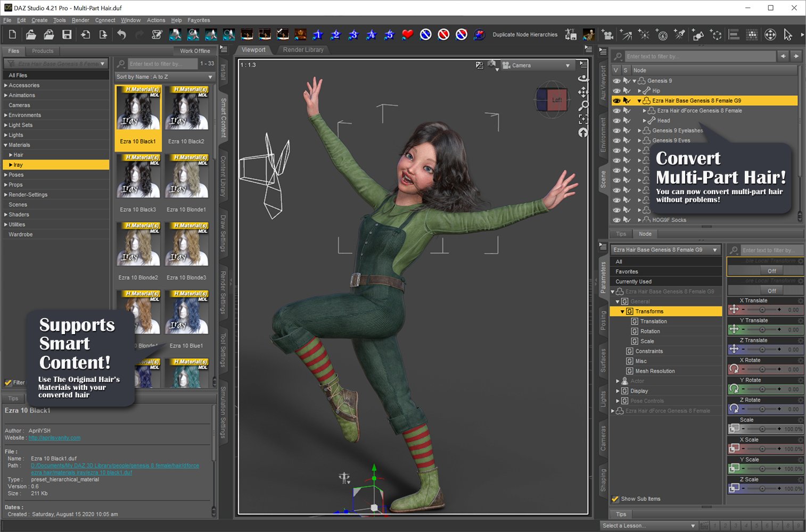Create a new camera with the camera-plus icon

607,35
